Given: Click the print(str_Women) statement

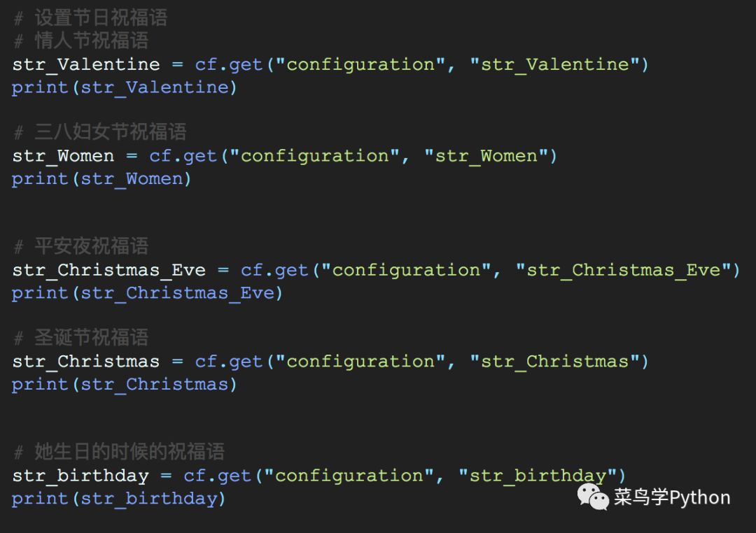Looking at the screenshot, I should point(101,178).
